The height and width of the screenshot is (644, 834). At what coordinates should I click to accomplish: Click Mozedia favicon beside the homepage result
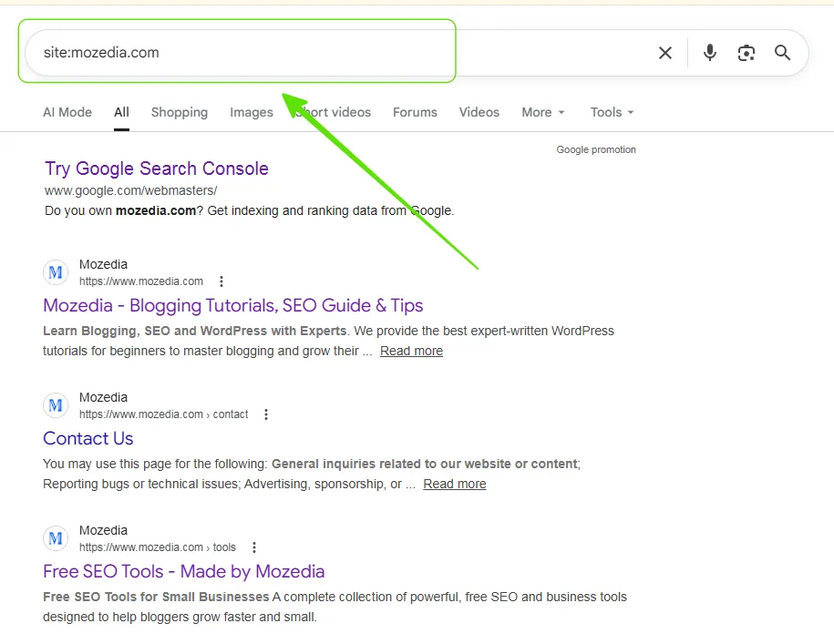click(x=56, y=272)
